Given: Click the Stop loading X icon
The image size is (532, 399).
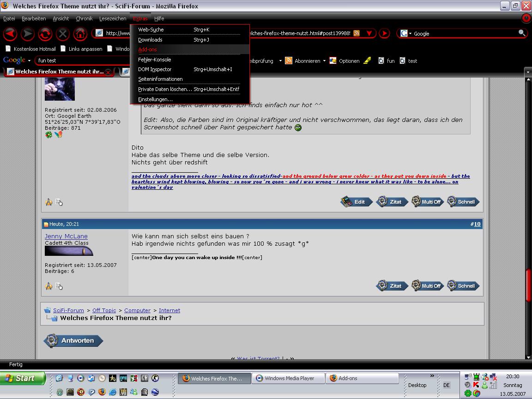Looking at the screenshot, I should pos(63,34).
